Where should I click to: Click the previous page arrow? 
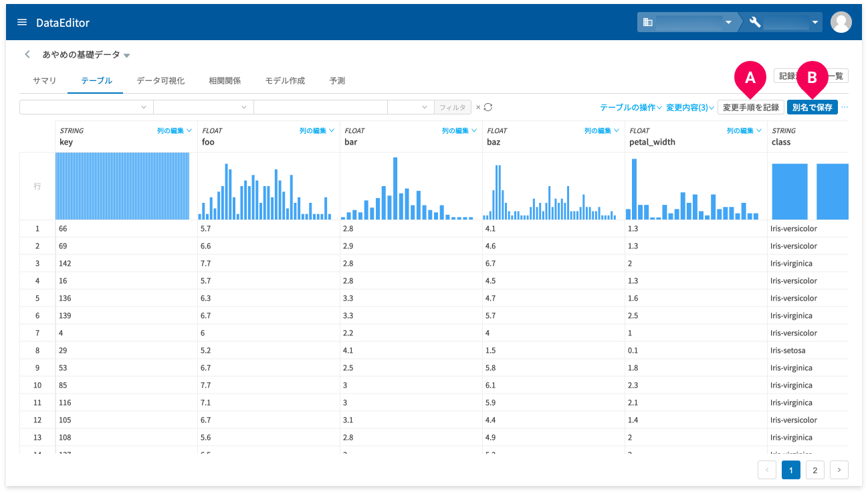[x=766, y=470]
